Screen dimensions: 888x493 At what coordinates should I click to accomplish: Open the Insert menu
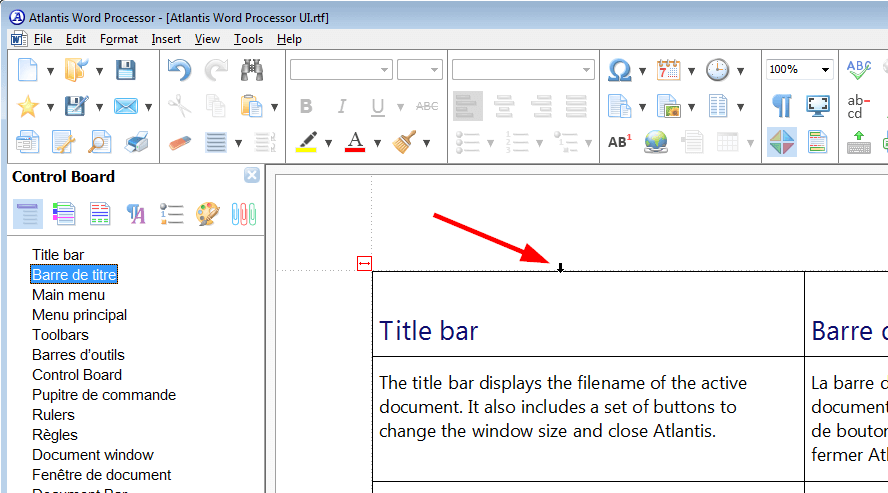coord(166,39)
